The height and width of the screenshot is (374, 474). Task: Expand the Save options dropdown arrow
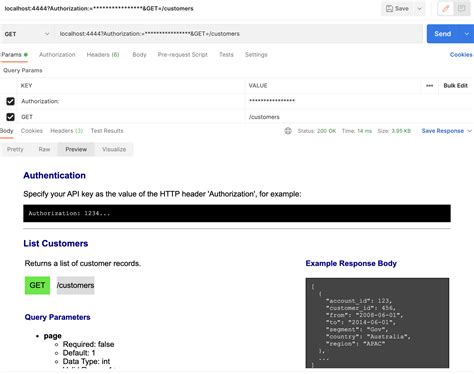pos(420,9)
